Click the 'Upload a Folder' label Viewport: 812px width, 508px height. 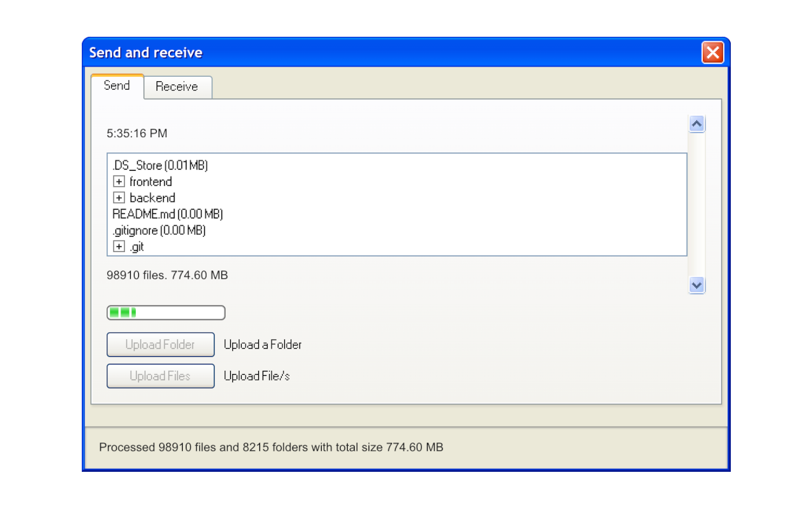(x=263, y=345)
